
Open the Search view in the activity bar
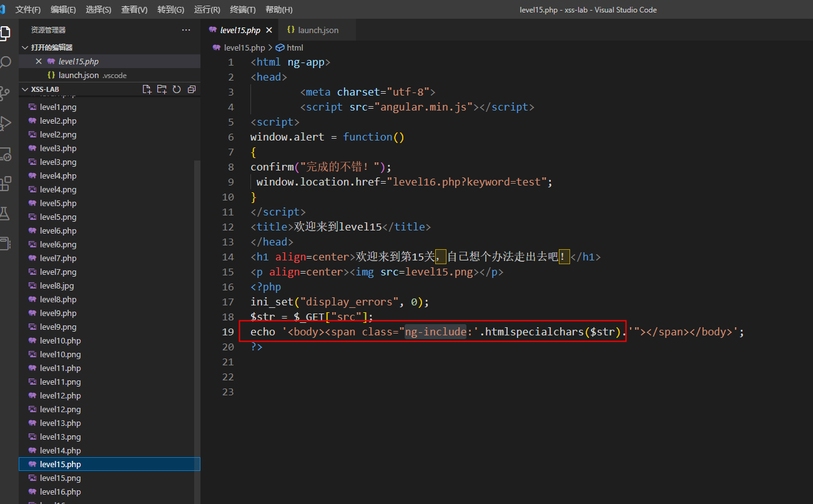[5, 62]
